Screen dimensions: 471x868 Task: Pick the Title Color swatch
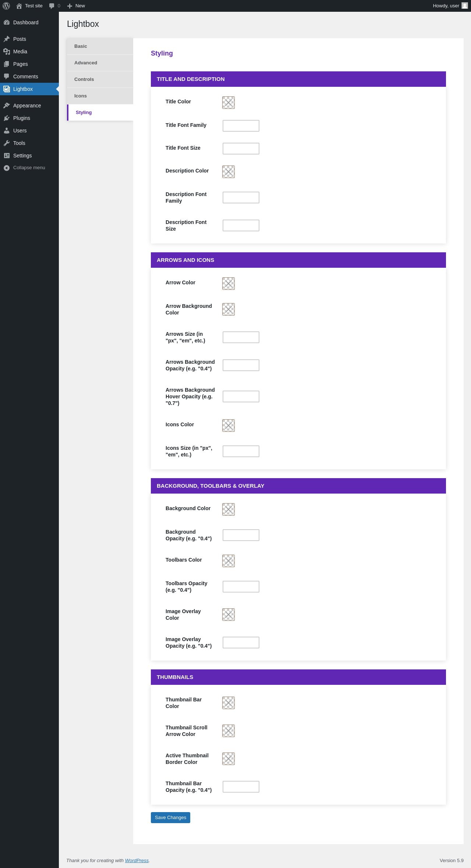tap(229, 103)
